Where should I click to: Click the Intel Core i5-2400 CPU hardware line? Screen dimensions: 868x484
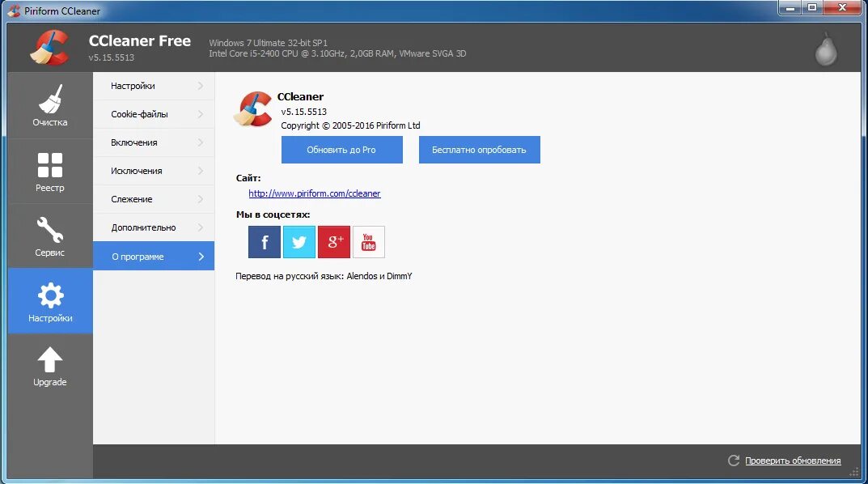point(337,53)
